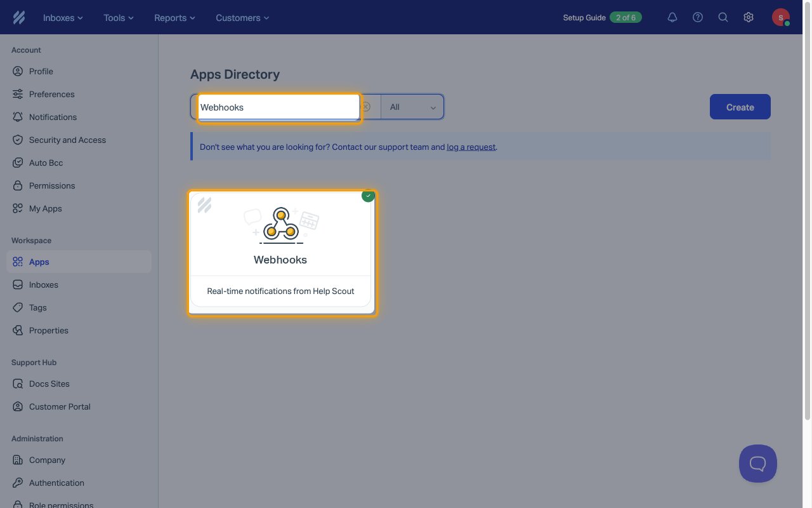Open the notifications bell icon
This screenshot has height=508, width=812.
[672, 18]
